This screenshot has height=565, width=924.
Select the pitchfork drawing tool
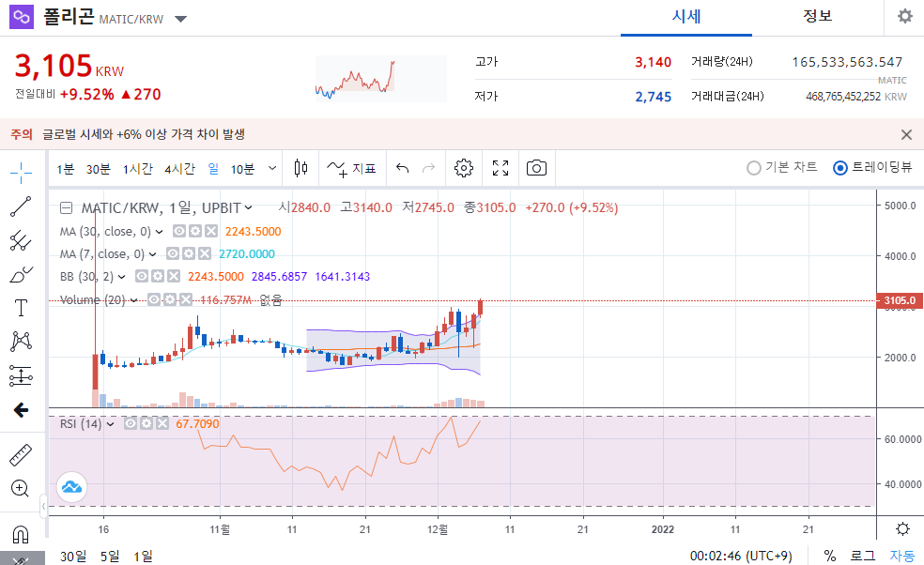[22, 240]
